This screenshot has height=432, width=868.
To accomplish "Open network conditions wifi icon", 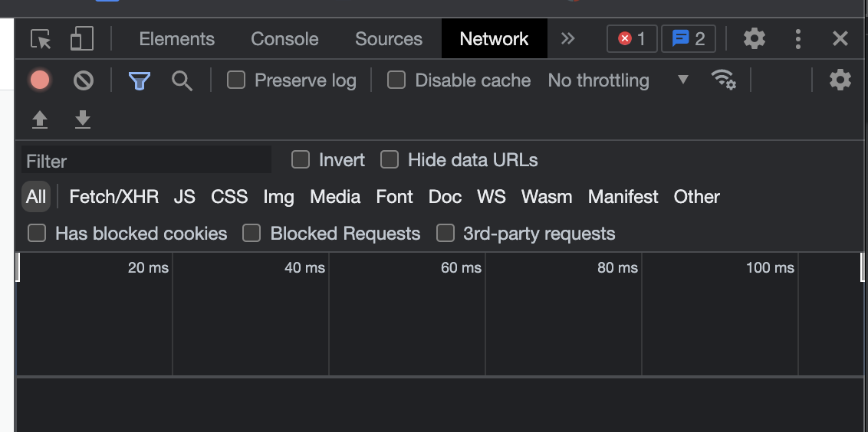I will click(724, 80).
